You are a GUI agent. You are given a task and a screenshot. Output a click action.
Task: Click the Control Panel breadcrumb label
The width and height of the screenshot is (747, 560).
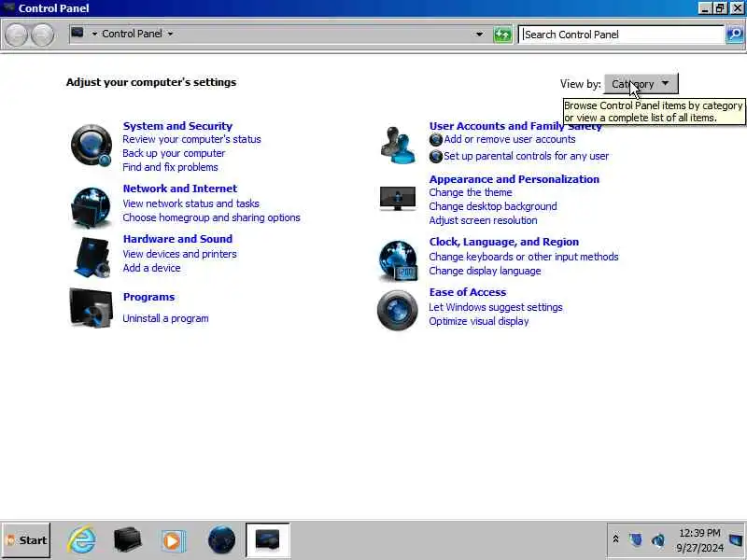click(132, 34)
